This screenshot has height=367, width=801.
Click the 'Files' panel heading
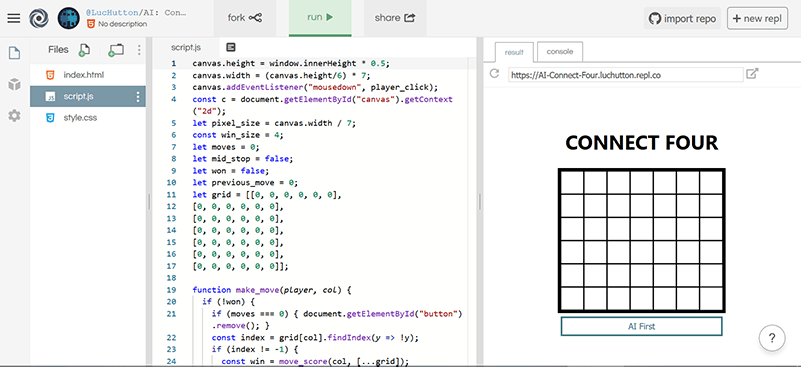coord(58,50)
